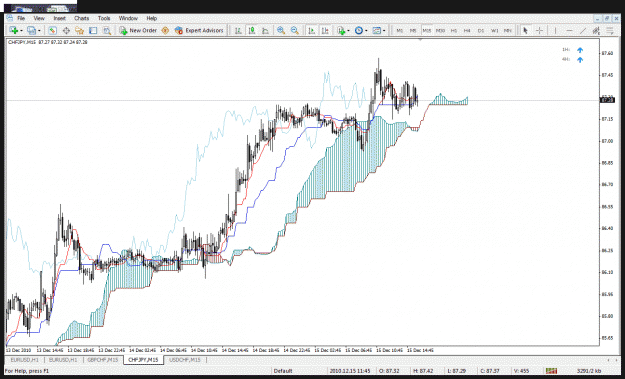Select the M30 timeframe
This screenshot has height=379, width=625.
[440, 31]
